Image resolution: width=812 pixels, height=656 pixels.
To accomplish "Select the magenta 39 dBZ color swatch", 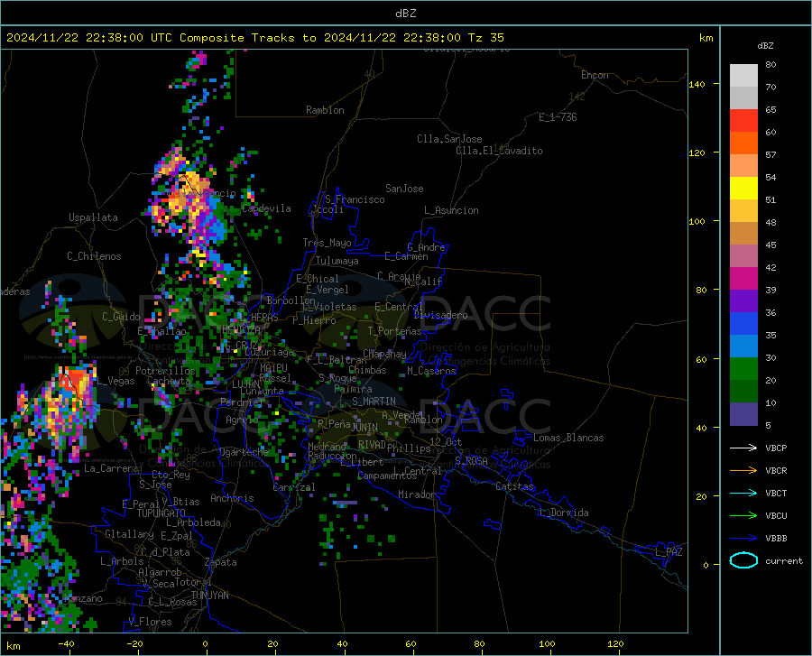I will click(743, 279).
